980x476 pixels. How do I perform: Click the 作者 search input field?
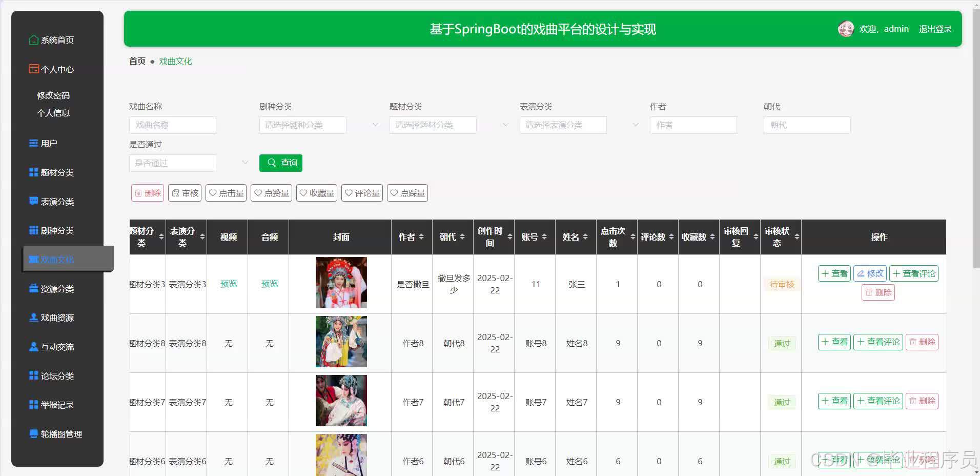693,125
